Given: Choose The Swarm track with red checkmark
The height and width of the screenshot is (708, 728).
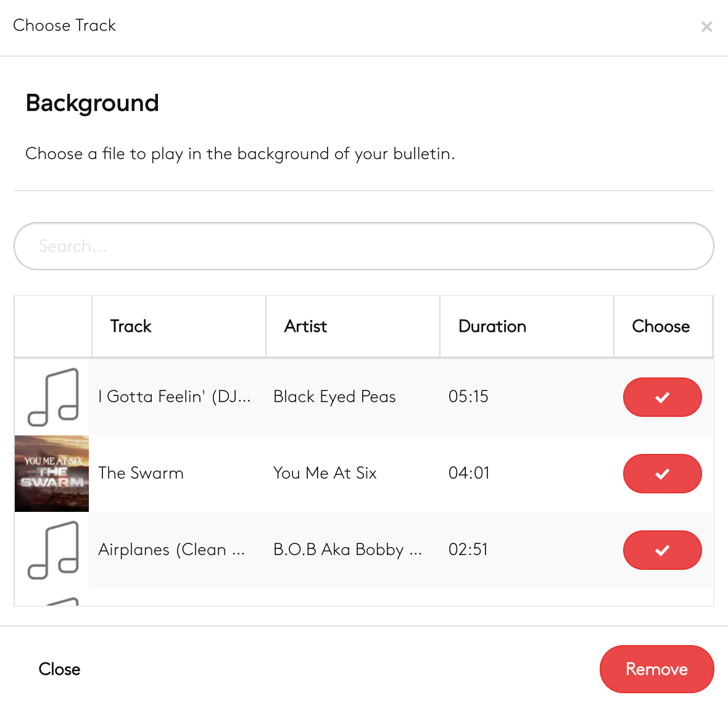Looking at the screenshot, I should (662, 474).
